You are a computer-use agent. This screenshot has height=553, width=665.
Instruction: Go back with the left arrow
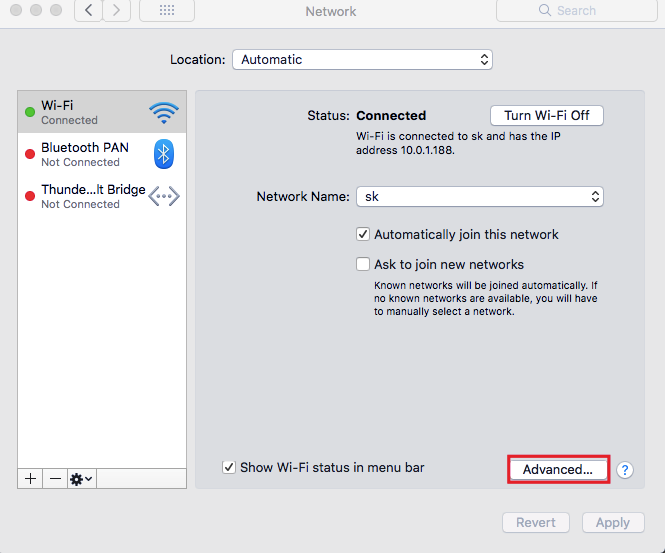click(x=89, y=11)
